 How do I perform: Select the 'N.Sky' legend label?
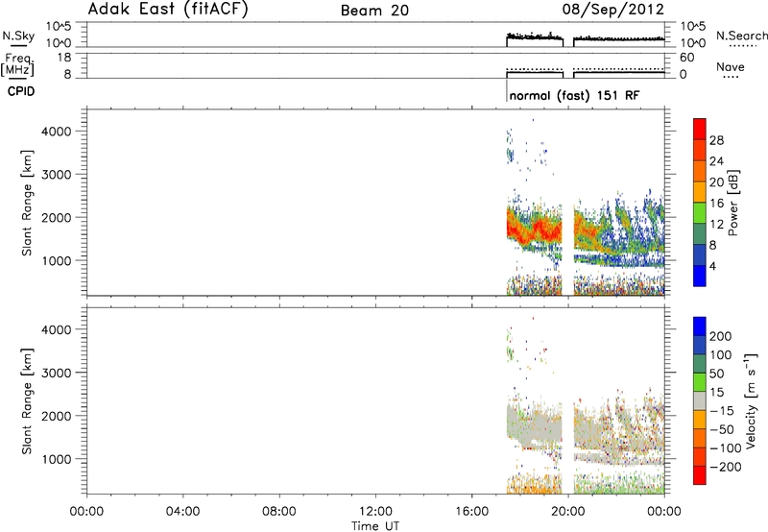(18, 36)
